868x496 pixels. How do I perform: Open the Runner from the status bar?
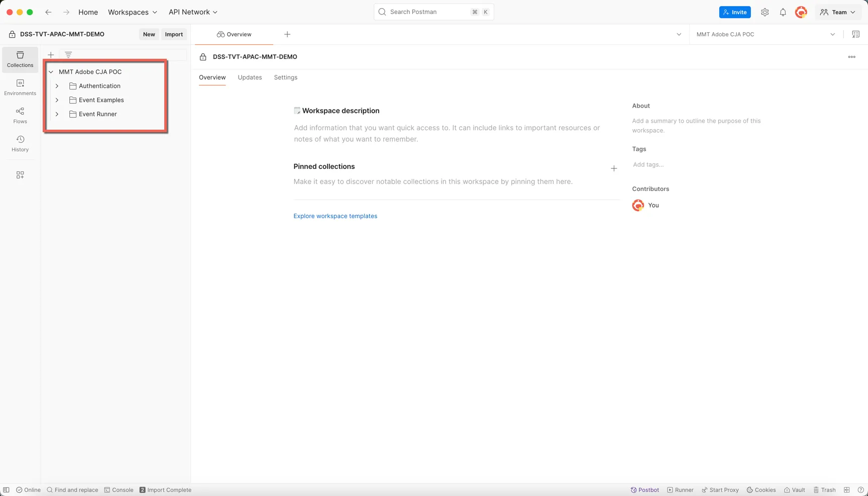pos(680,490)
